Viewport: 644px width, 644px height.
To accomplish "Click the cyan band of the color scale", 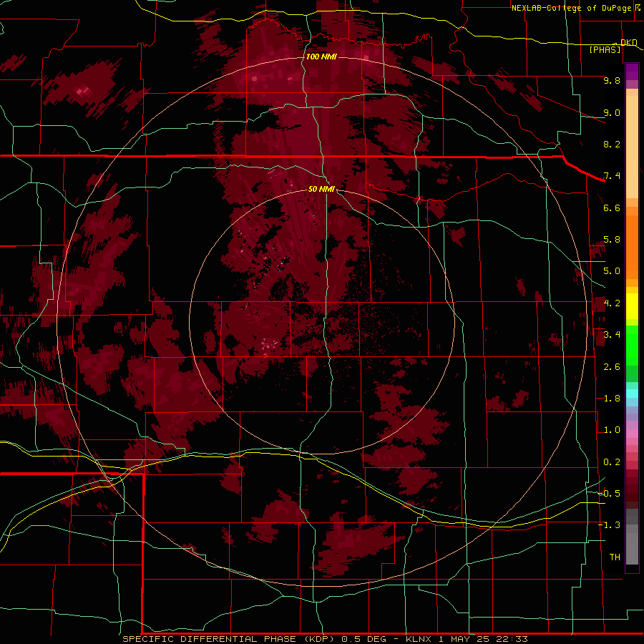I will (x=632, y=394).
